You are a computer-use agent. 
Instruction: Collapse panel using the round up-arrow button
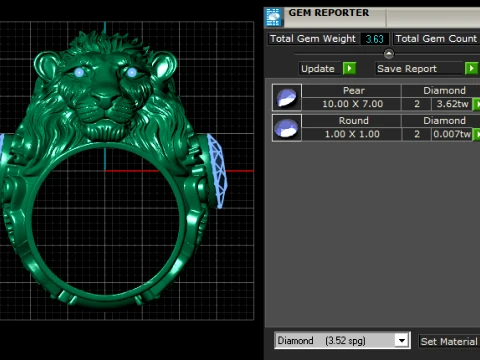[389, 53]
